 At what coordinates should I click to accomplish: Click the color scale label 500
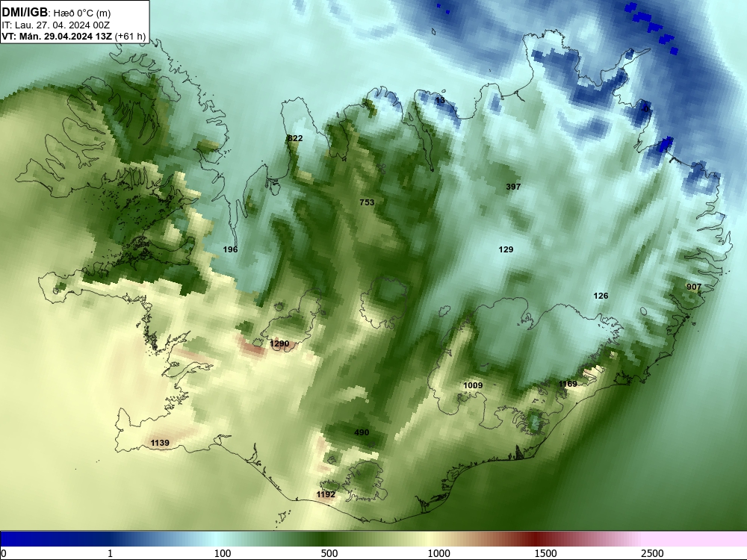[x=329, y=553]
